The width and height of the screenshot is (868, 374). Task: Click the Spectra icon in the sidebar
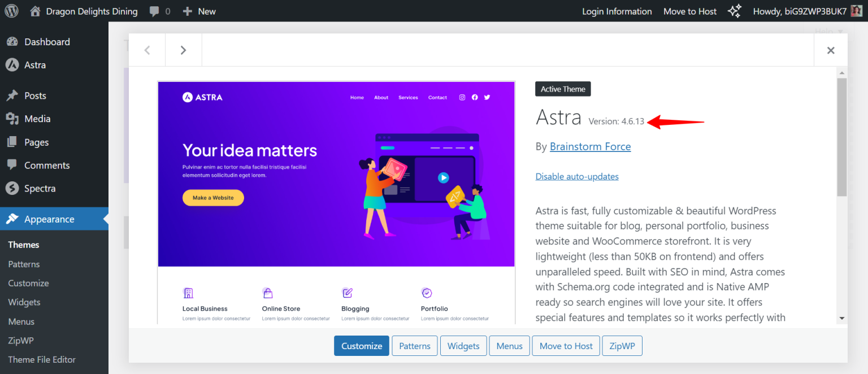tap(12, 188)
